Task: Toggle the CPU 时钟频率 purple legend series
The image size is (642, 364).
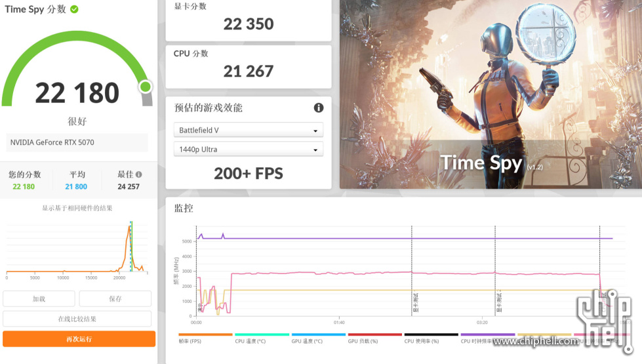Action: pos(488,338)
